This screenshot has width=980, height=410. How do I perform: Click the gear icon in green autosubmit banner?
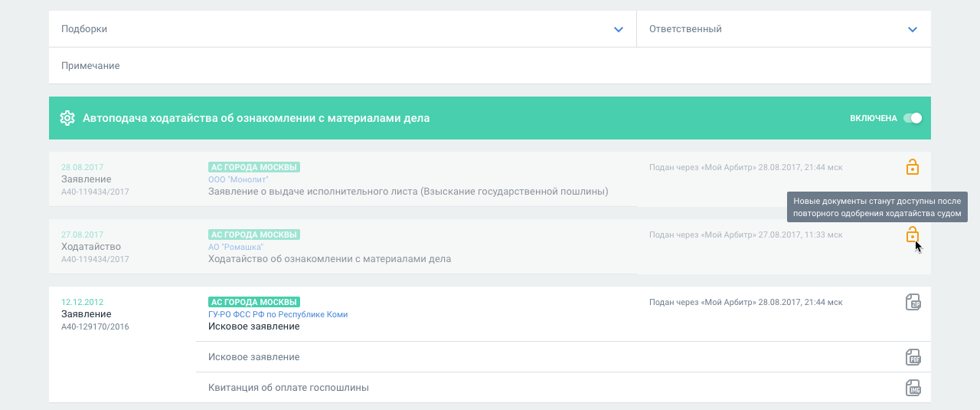(67, 118)
